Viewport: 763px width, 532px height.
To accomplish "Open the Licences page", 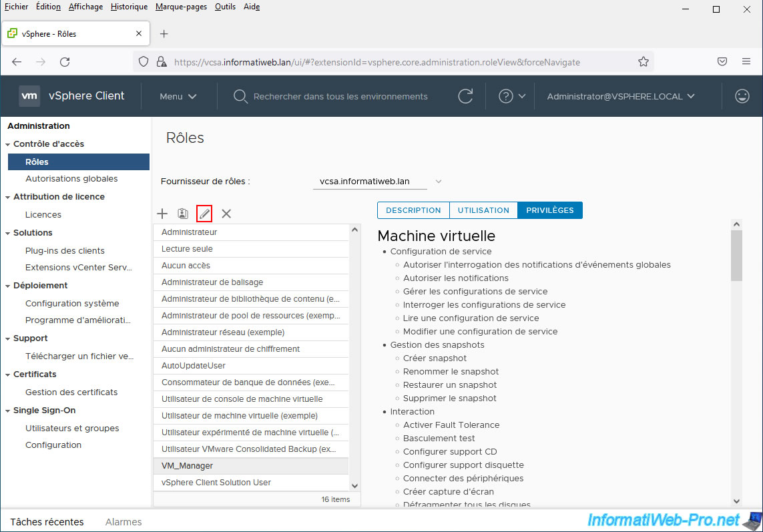I will click(x=43, y=215).
